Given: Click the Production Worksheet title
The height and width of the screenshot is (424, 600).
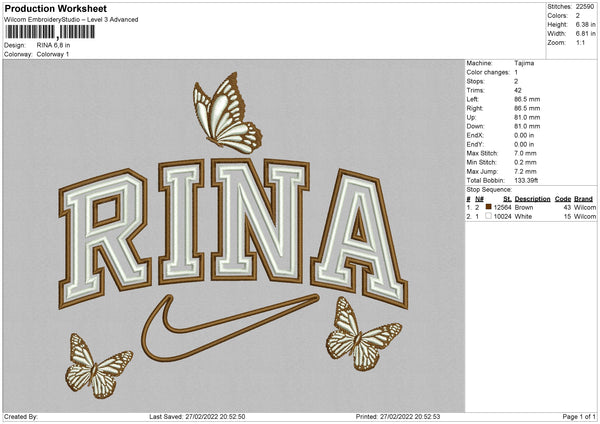Looking at the screenshot, I should pos(55,8).
